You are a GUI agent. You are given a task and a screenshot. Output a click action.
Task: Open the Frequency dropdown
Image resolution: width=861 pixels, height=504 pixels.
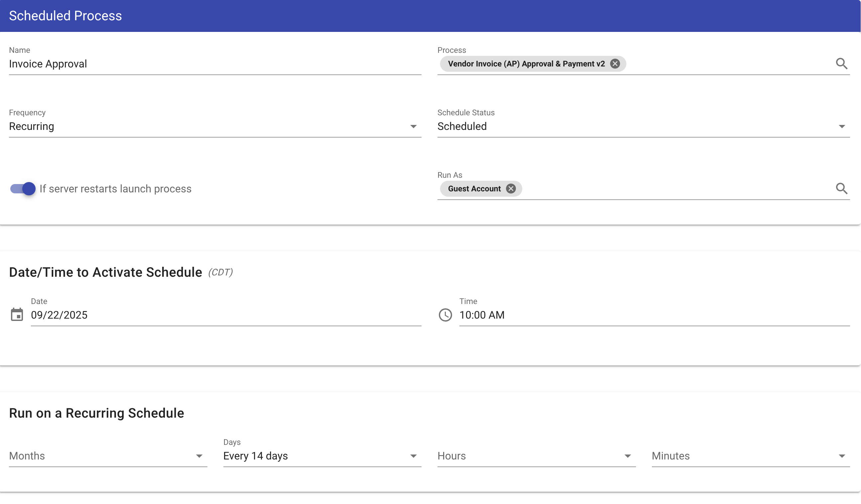tap(414, 126)
